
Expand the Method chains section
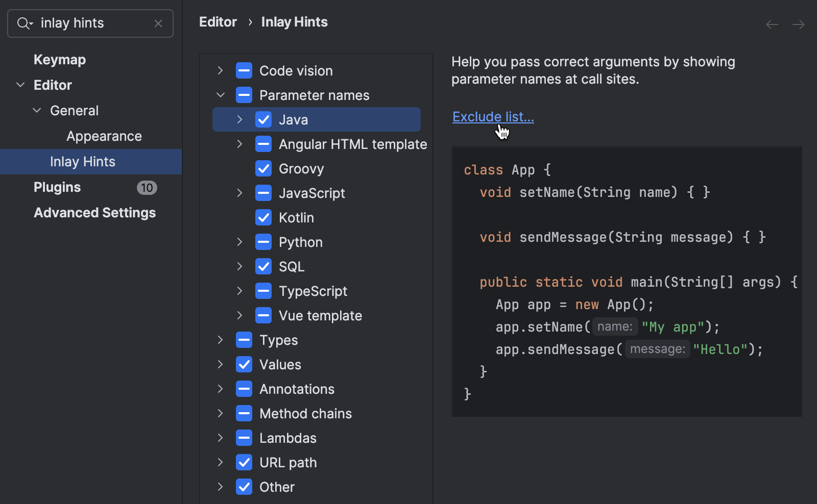coord(220,413)
